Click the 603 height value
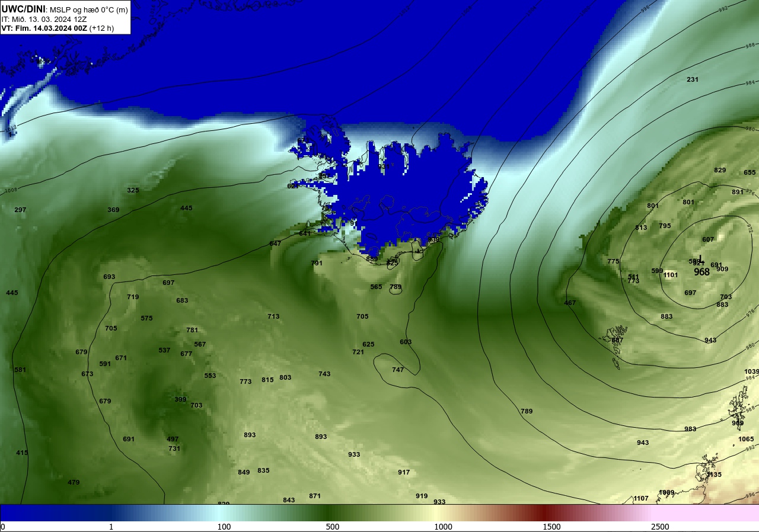The width and height of the screenshot is (759, 532). 406,342
